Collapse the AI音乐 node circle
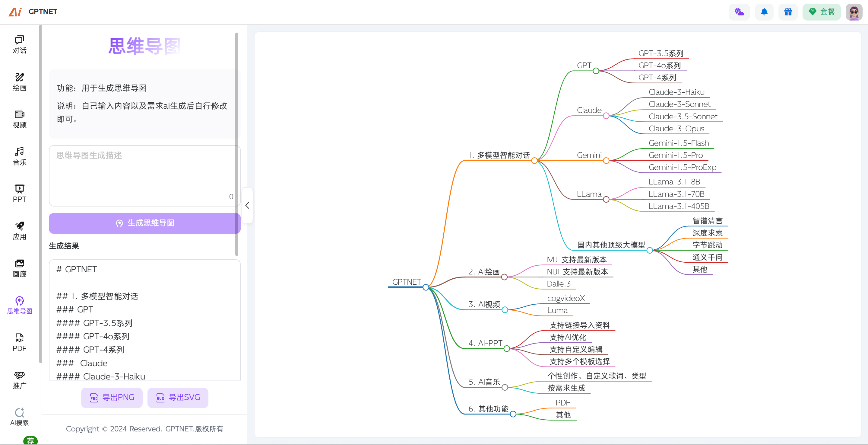868x445 pixels. click(505, 387)
